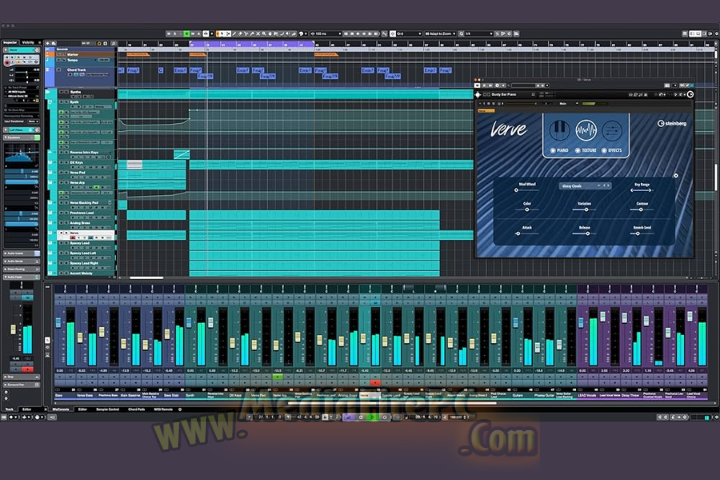Click the red record button on mixer channel strip
This screenshot has height=480, width=720.
(x=375, y=382)
